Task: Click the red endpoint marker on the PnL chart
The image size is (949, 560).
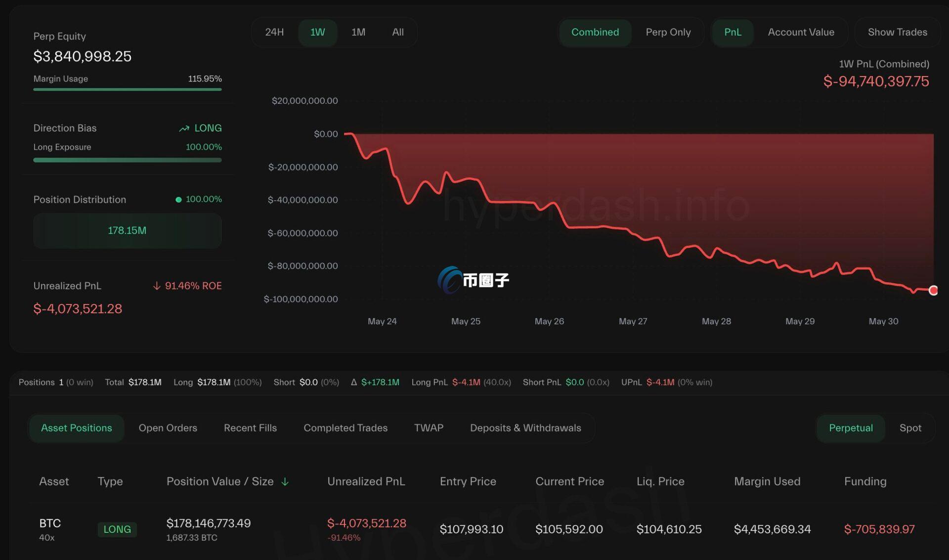Action: pos(933,290)
